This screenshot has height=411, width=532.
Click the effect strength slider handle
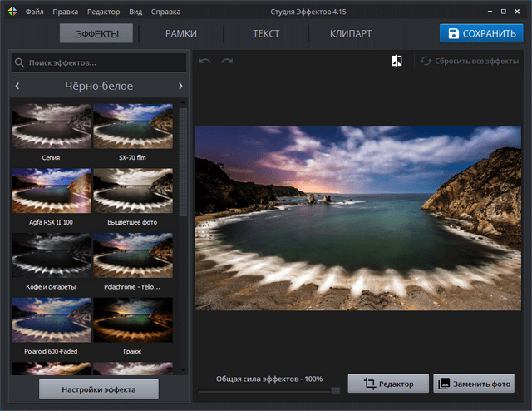point(335,389)
